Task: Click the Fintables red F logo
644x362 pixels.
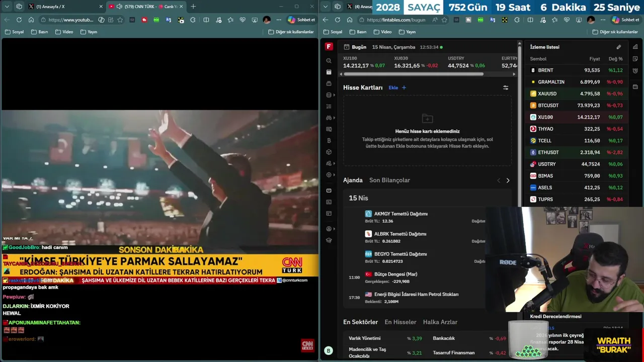Action: coord(329,46)
